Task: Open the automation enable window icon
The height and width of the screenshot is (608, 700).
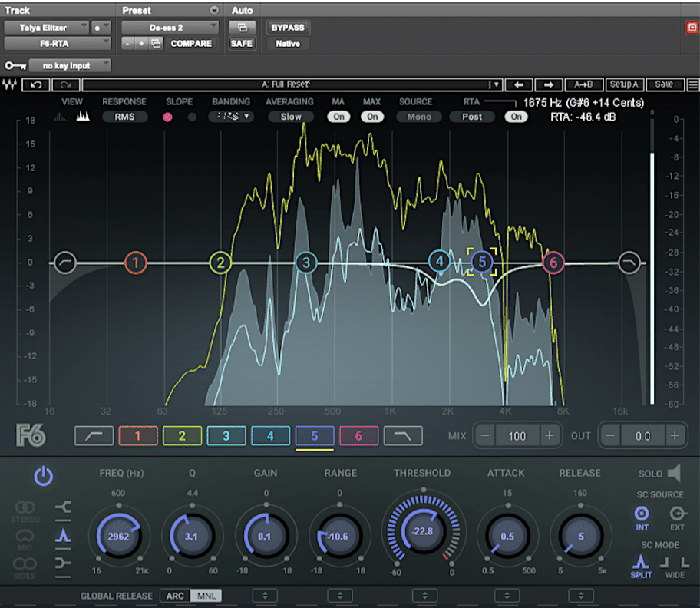Action: (x=243, y=28)
